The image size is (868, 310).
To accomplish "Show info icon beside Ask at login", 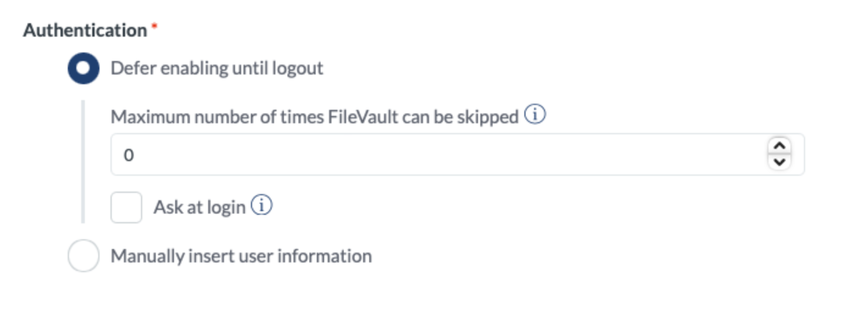I will [262, 206].
